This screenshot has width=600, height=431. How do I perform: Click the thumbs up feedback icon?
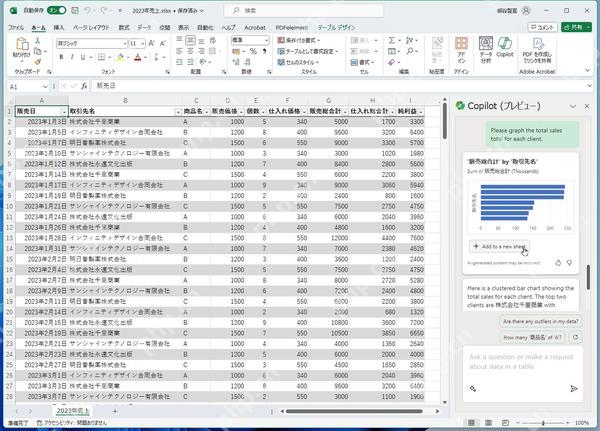(x=558, y=263)
